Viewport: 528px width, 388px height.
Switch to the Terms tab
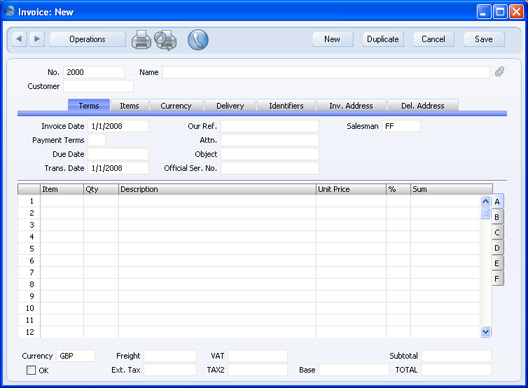pyautogui.click(x=89, y=105)
